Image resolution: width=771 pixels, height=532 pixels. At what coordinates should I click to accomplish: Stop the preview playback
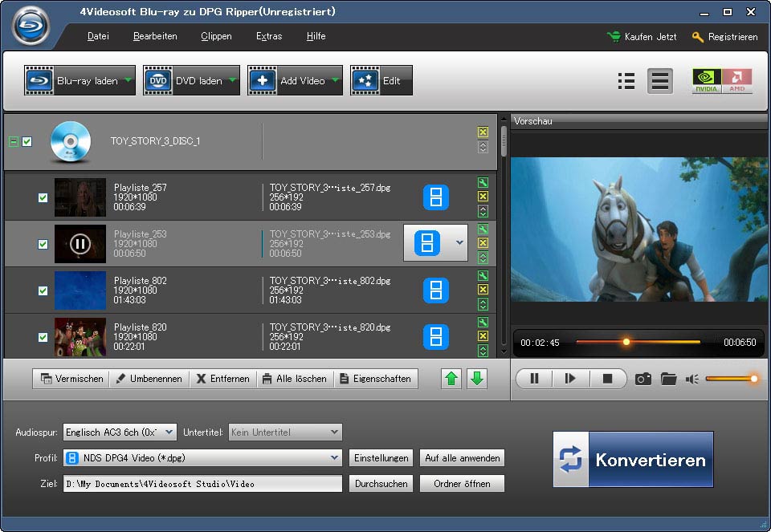607,379
